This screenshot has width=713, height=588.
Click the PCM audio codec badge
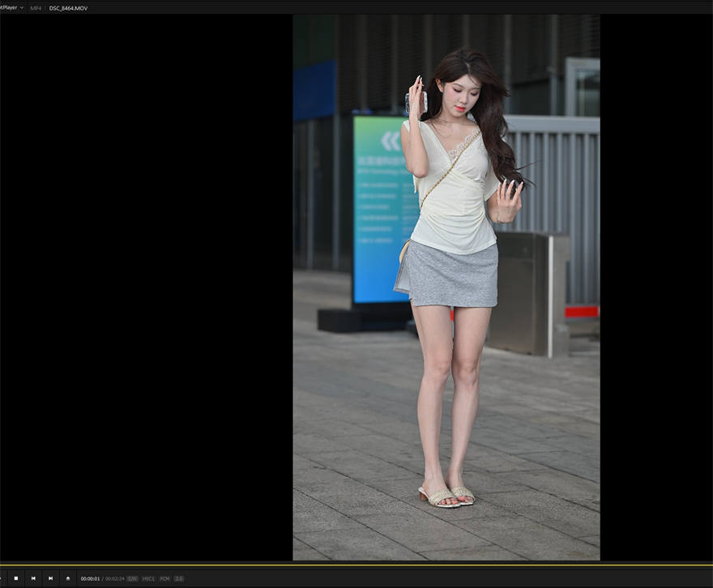[164, 578]
